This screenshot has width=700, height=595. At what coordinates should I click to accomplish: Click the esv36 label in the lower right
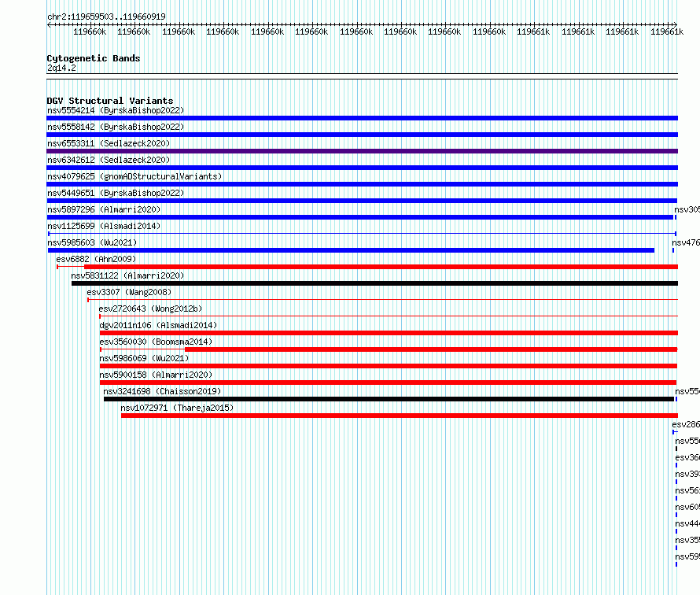coord(687,457)
